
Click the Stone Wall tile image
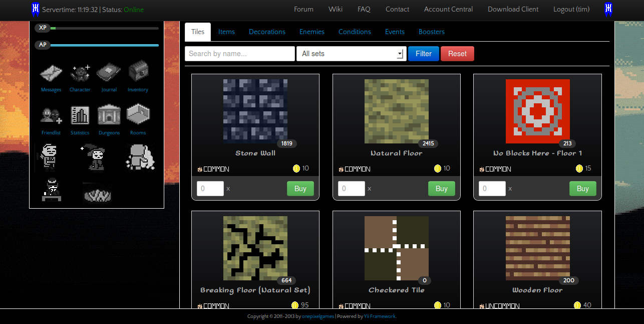tap(255, 111)
